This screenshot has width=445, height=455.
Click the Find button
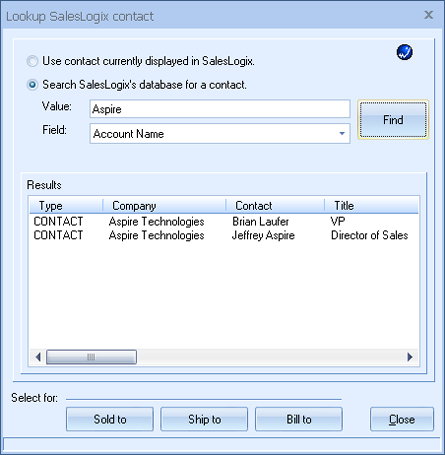pyautogui.click(x=393, y=120)
